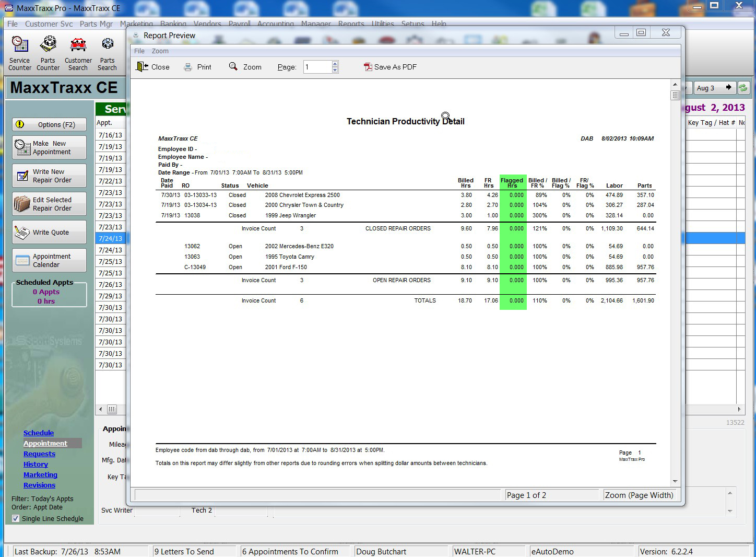Open the Help menu
The height and width of the screenshot is (557, 756).
439,24
